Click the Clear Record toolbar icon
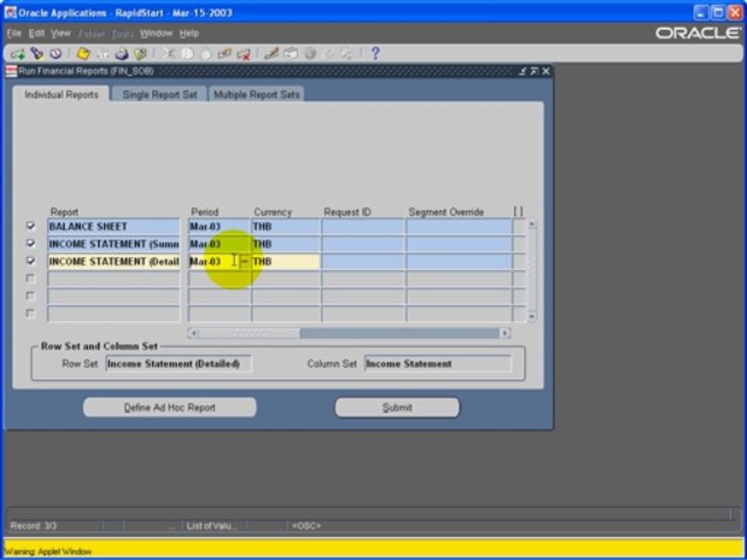 (x=224, y=54)
